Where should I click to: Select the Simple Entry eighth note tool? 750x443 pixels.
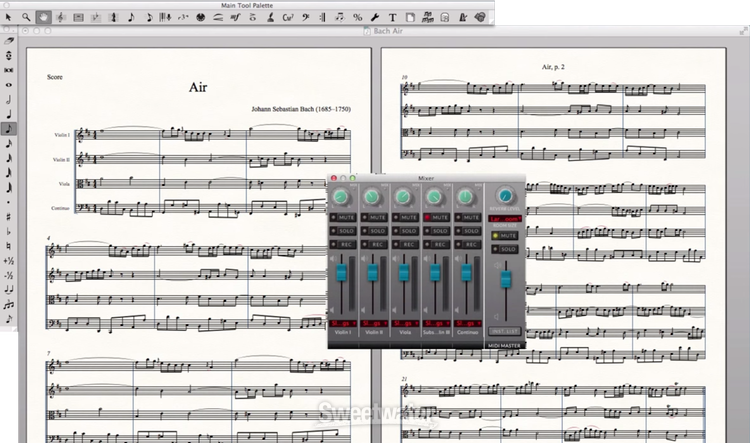[131, 18]
